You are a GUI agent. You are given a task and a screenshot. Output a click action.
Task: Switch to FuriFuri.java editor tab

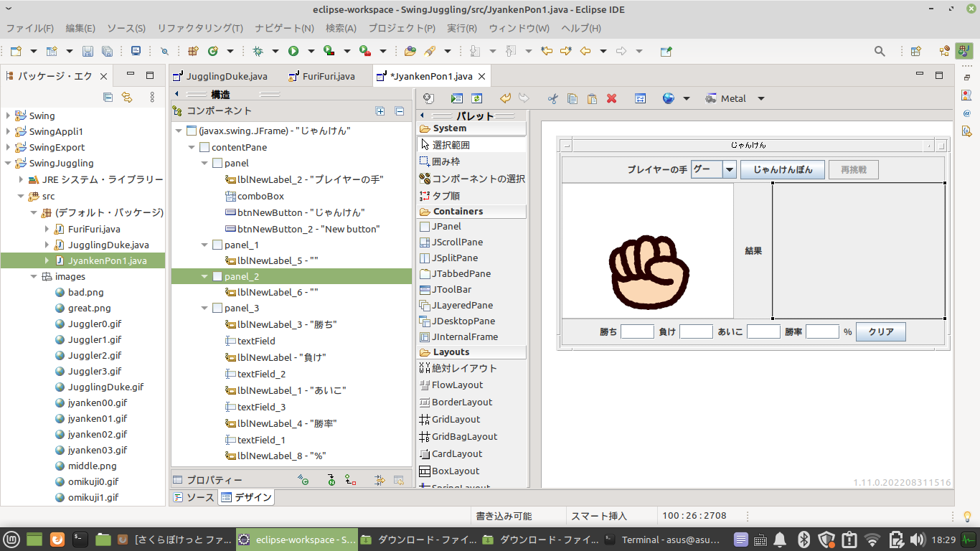click(x=322, y=76)
